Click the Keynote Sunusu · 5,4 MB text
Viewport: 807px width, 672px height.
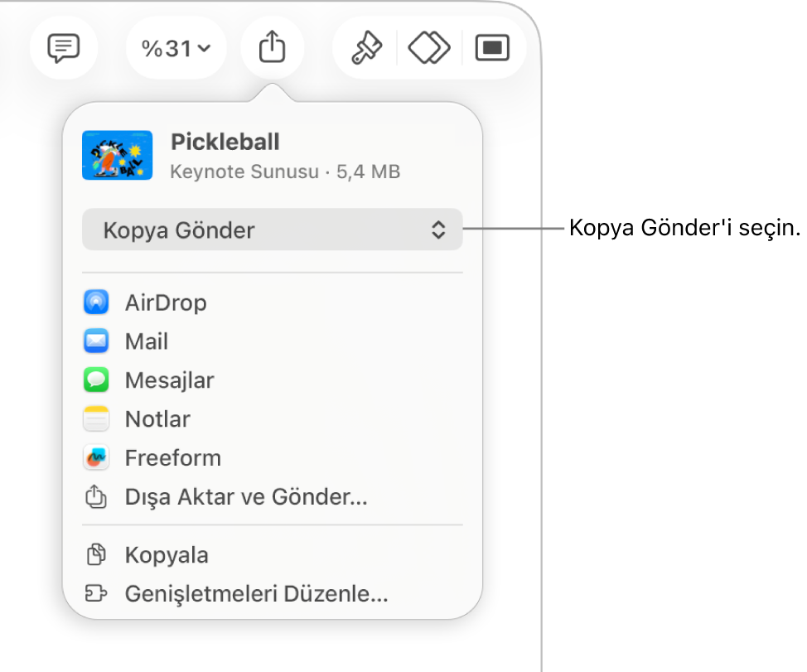(285, 172)
